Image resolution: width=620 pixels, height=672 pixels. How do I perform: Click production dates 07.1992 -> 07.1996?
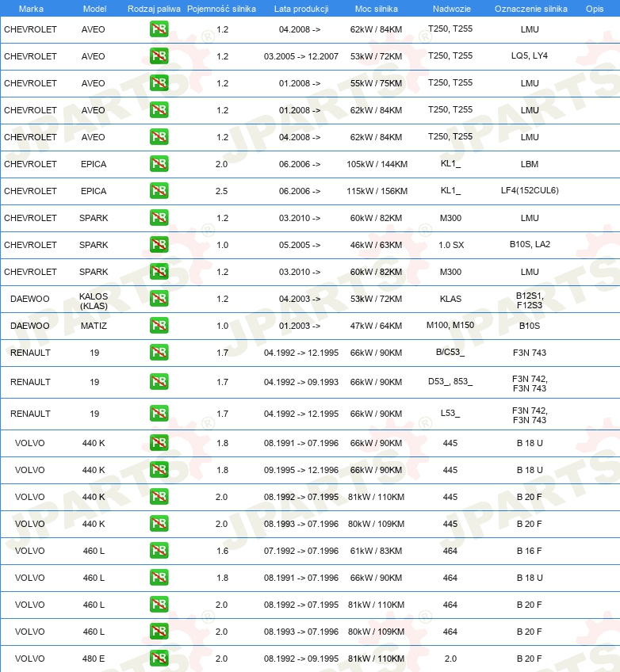[x=301, y=551]
